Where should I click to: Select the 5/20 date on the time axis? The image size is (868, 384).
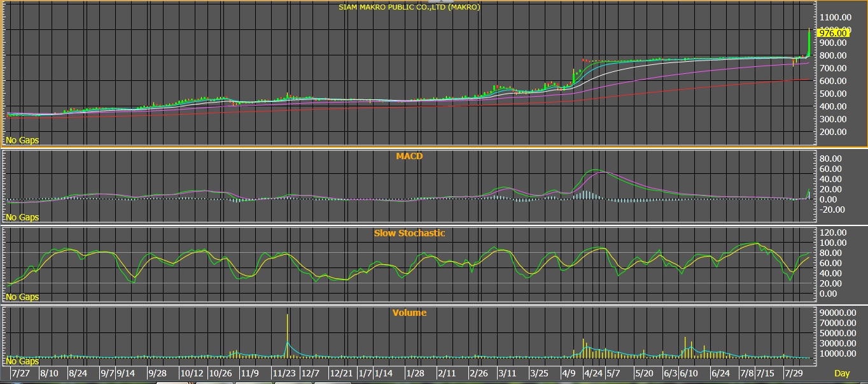645,373
